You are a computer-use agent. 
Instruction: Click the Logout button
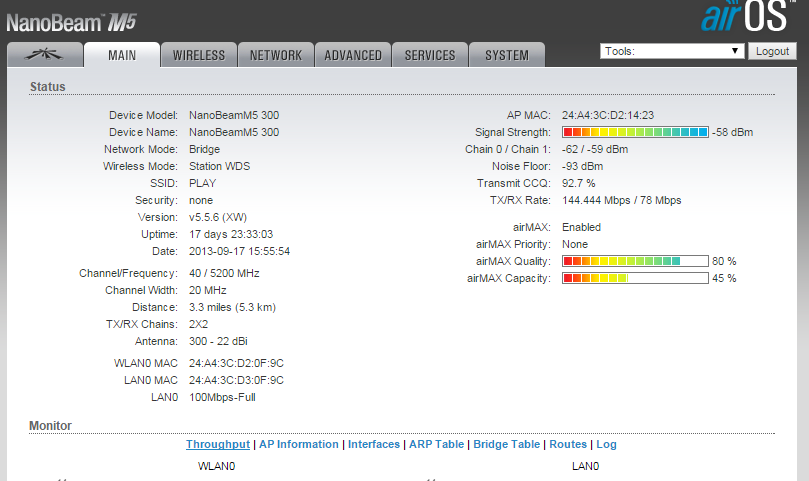pyautogui.click(x=772, y=51)
